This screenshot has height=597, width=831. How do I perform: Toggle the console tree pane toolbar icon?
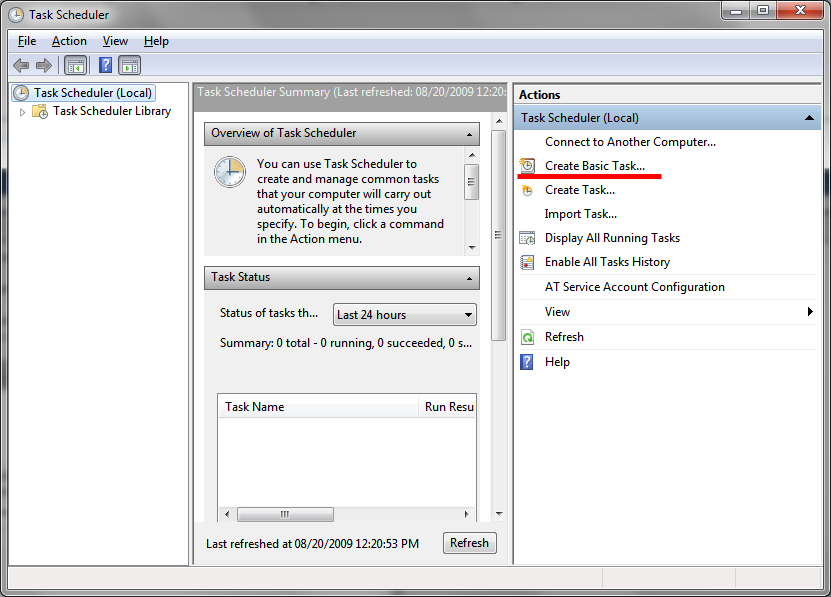point(75,66)
